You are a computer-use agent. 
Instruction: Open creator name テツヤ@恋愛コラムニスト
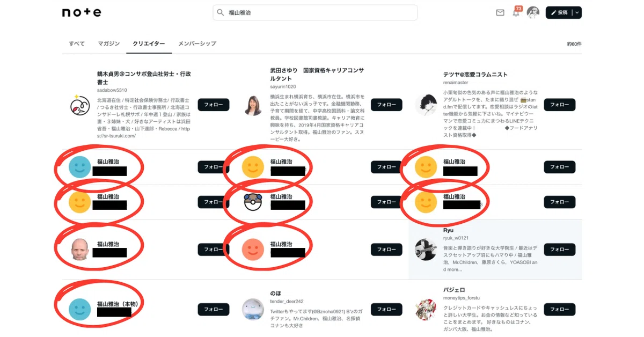click(475, 75)
